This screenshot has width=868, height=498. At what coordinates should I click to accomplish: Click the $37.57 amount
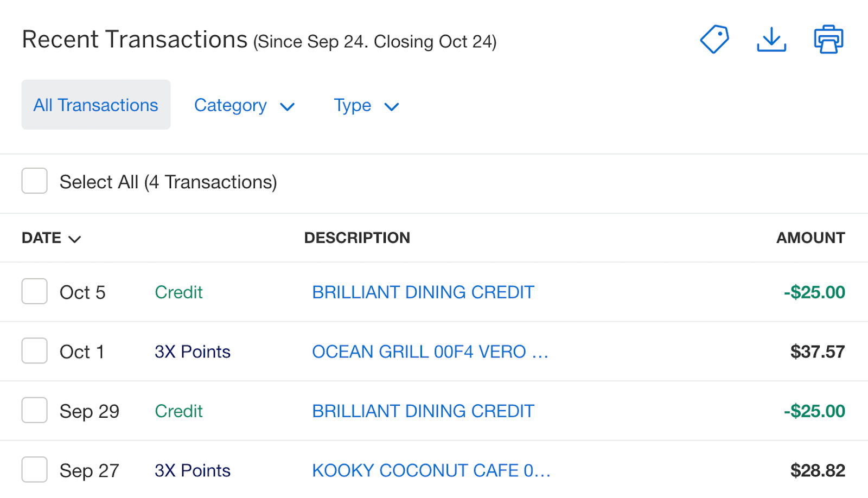(x=818, y=352)
